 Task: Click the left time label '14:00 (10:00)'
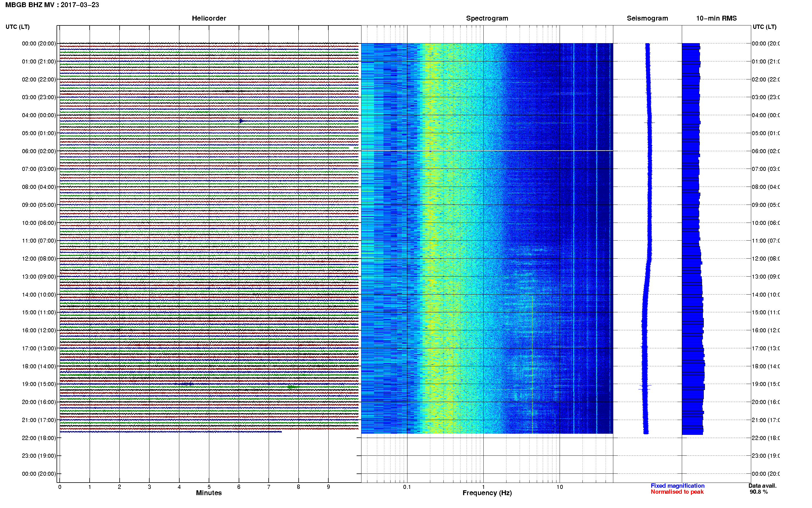click(x=39, y=295)
